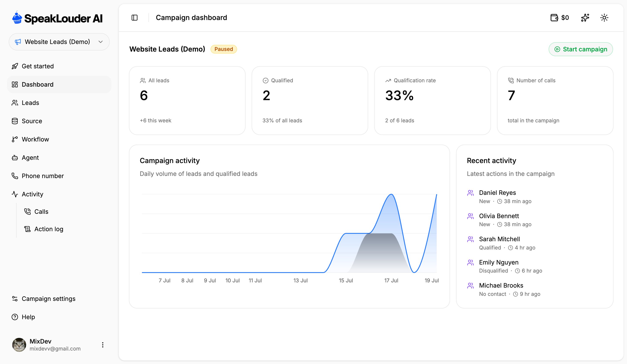Click the Help question mark icon
The height and width of the screenshot is (364, 627).
(x=15, y=317)
